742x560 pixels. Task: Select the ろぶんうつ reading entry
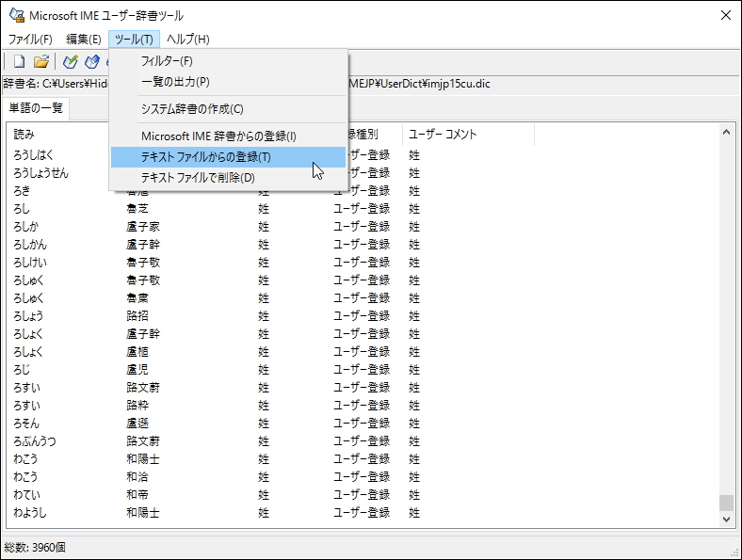pyautogui.click(x=35, y=441)
